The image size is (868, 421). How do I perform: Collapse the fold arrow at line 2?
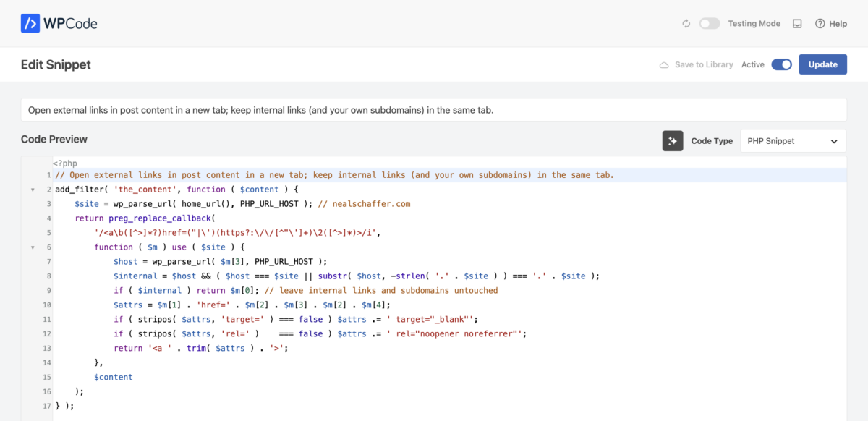[x=32, y=190]
